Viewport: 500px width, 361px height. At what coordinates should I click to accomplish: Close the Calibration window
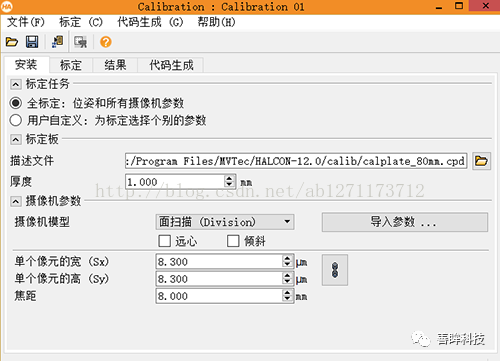[x=486, y=6]
